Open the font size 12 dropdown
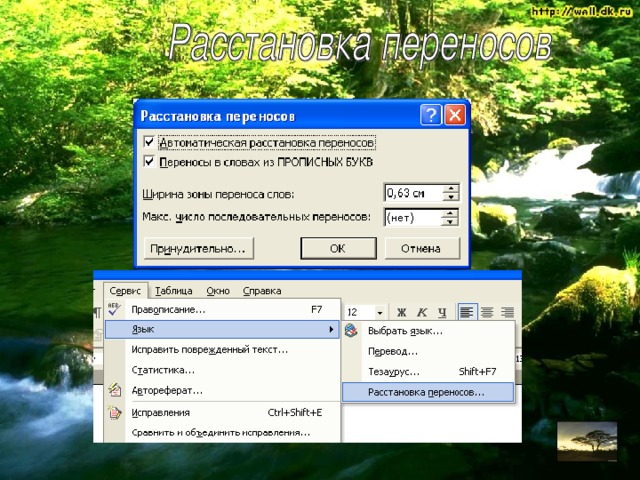640x480 pixels. click(380, 313)
